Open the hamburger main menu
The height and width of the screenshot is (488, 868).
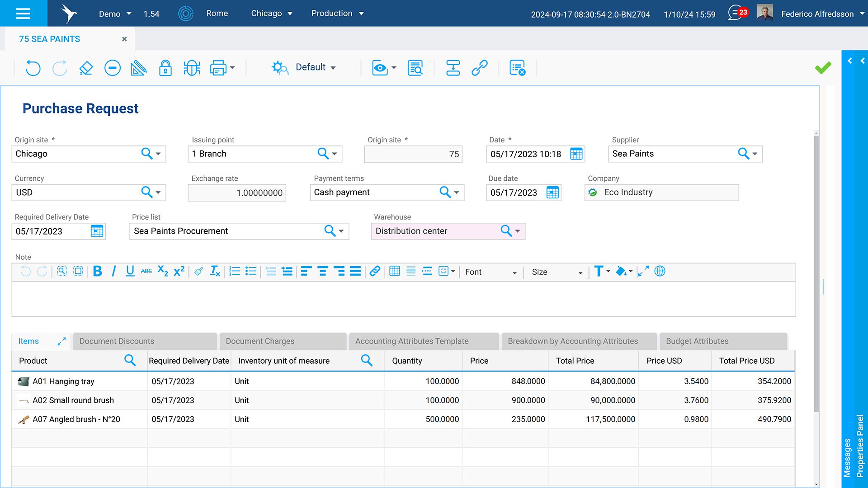[x=23, y=13]
